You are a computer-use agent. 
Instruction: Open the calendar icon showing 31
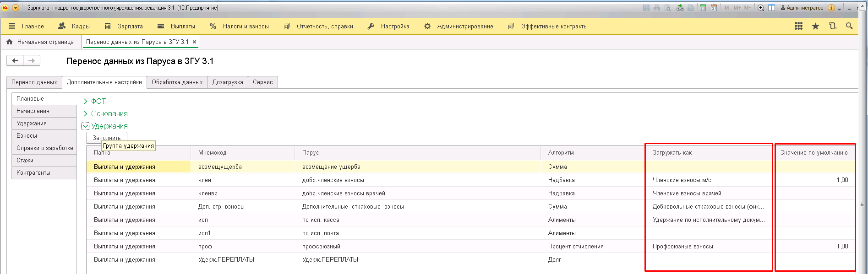[x=714, y=8]
